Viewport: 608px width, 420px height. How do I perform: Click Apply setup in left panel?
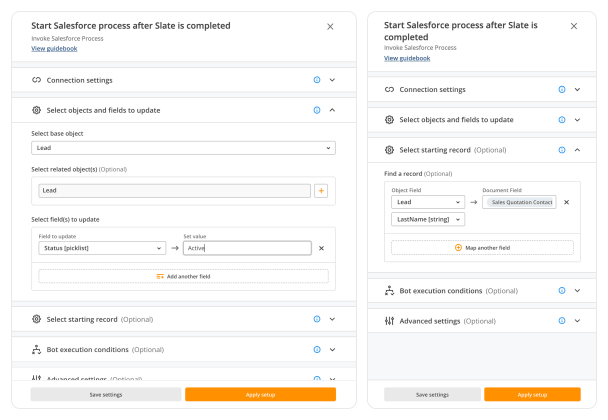[261, 394]
